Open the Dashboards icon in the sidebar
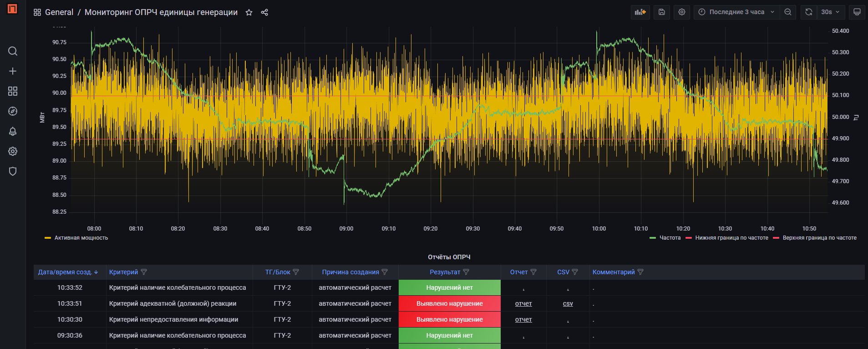This screenshot has height=349, width=868. pyautogui.click(x=13, y=91)
